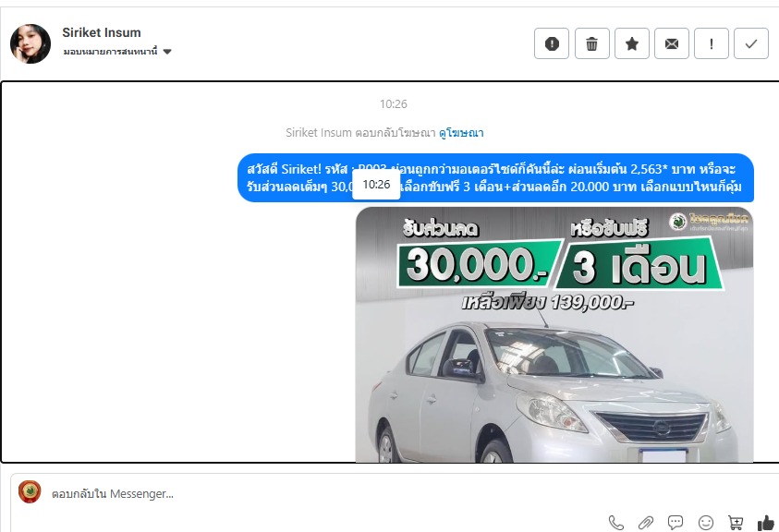Flag conversation as priority with exclamation mark button
The image size is (779, 532).
[711, 43]
